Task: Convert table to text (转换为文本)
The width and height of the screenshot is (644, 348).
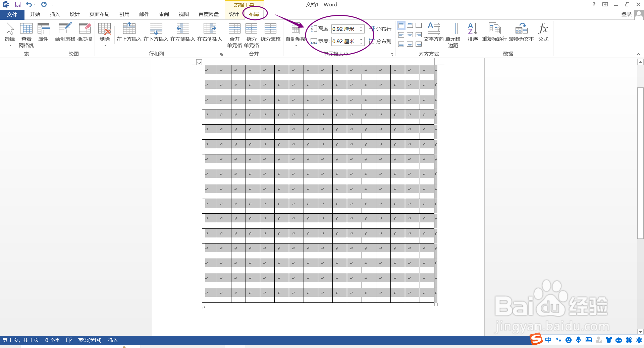Action: click(521, 32)
